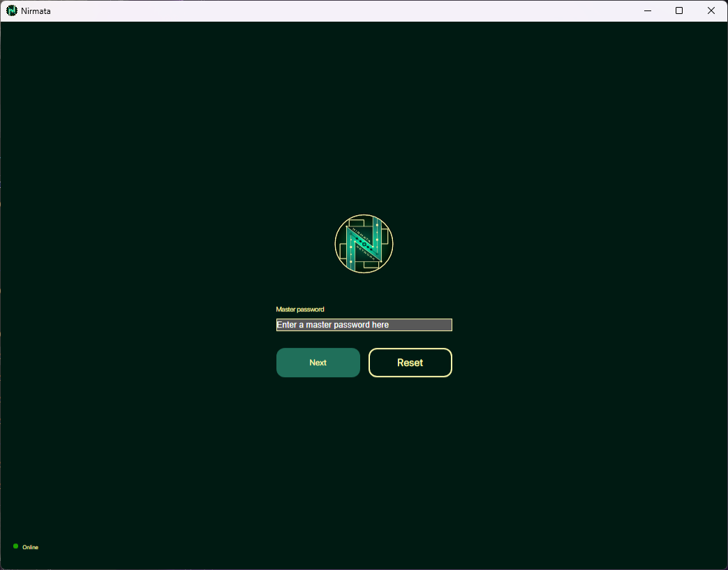This screenshot has height=570, width=728.
Task: Activate the Next button
Action: [318, 363]
